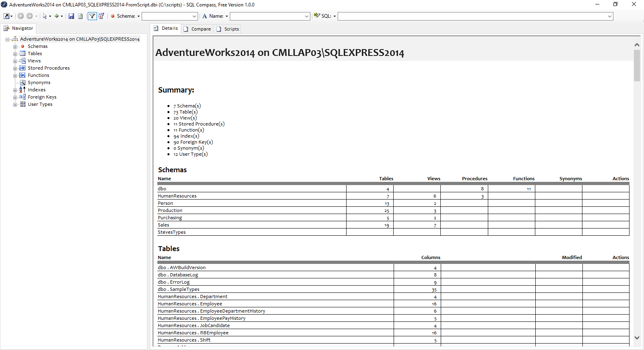Select Synonyms in the Navigator tree
The height and width of the screenshot is (350, 644).
39,82
